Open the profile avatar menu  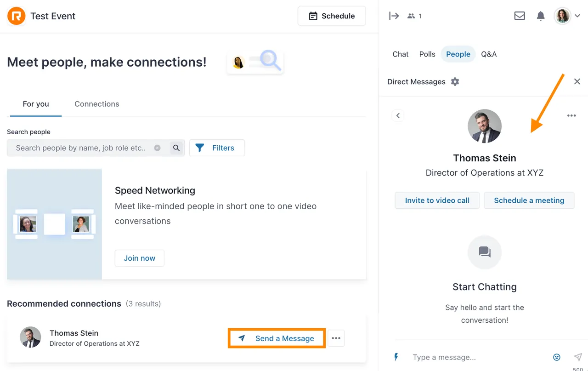coord(567,16)
